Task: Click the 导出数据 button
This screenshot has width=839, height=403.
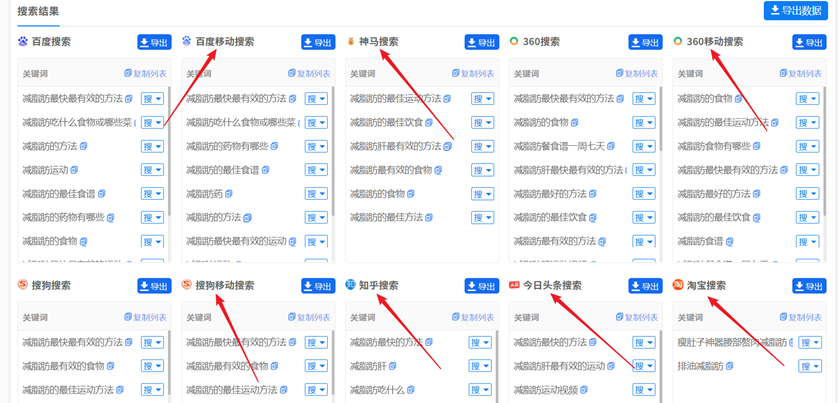Action: (x=796, y=10)
